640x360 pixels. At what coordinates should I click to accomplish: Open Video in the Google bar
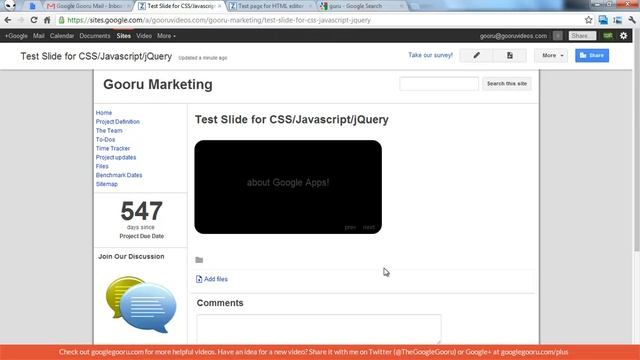pos(144,36)
